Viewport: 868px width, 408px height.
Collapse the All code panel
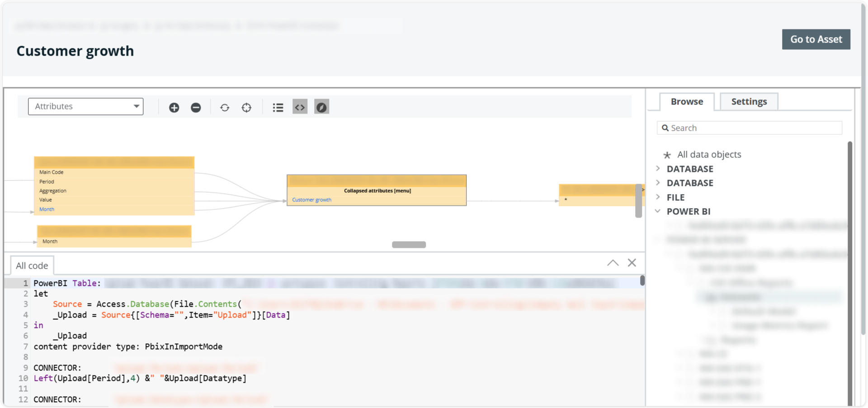(x=613, y=263)
